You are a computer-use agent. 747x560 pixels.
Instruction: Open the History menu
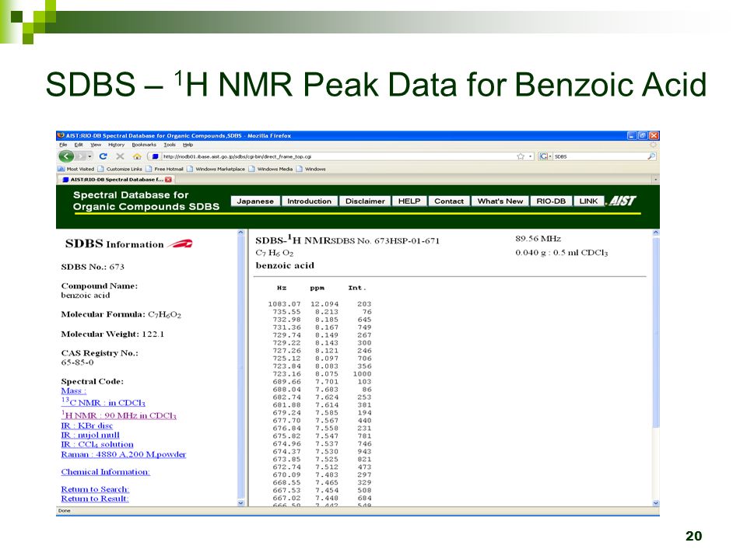point(116,145)
